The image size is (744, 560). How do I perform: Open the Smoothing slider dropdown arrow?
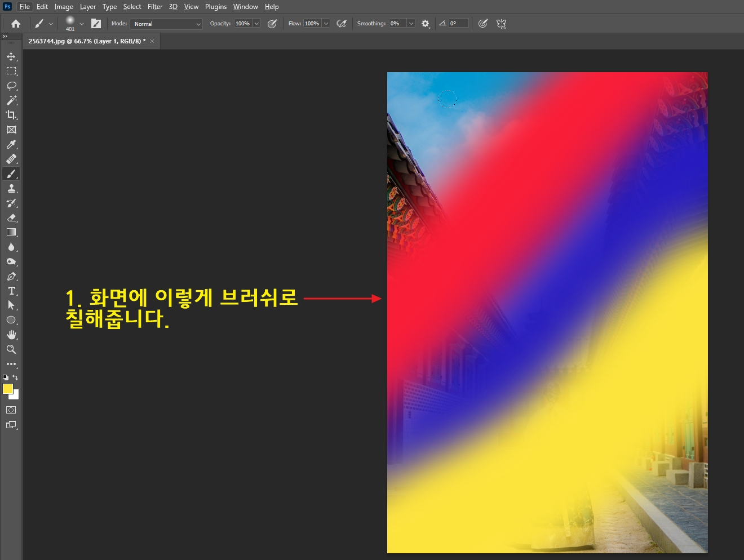click(411, 24)
